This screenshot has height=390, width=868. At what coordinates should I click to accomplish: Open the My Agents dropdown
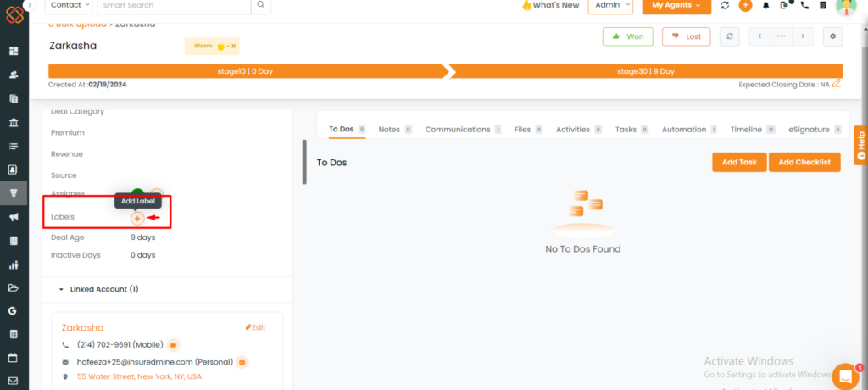676,5
